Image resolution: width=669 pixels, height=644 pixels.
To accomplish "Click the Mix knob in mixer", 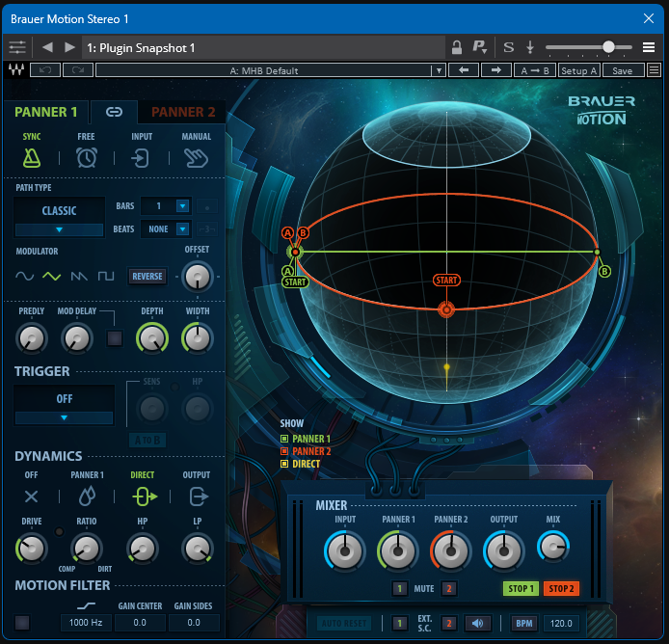I will [553, 547].
